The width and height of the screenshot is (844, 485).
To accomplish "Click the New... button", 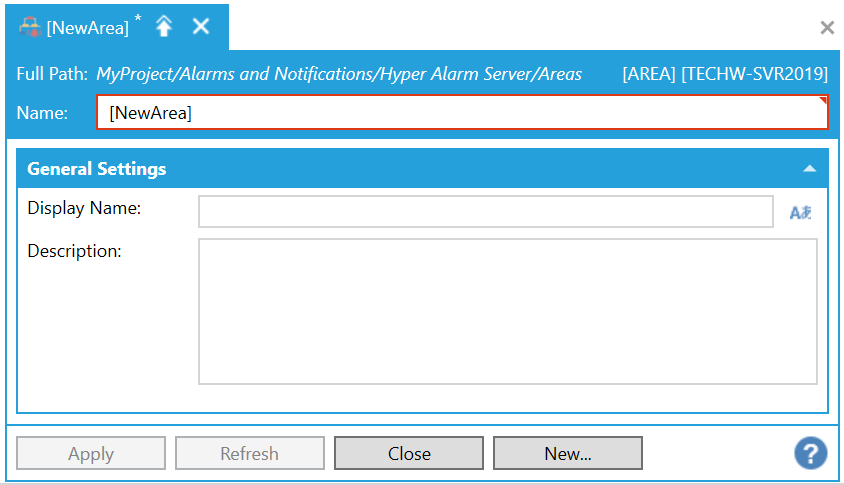I will [567, 453].
